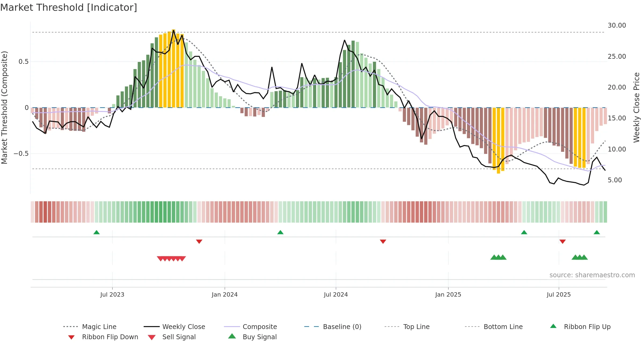Click the Jul 2025 x-axis label

559,294
